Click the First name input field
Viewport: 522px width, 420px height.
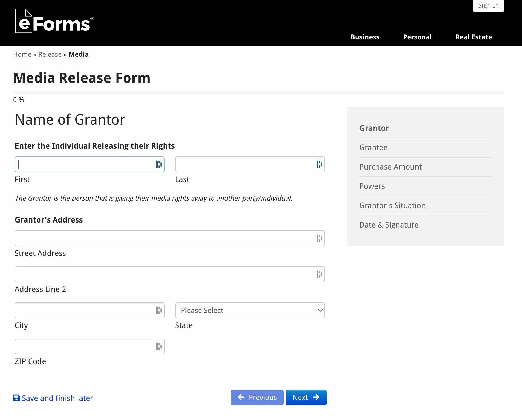(89, 164)
